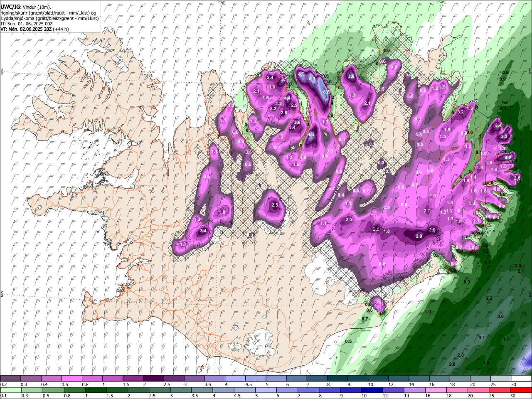Click the '3.2' value in the northeast snow band
This screenshot has height=399, width=532.
pos(461,112)
